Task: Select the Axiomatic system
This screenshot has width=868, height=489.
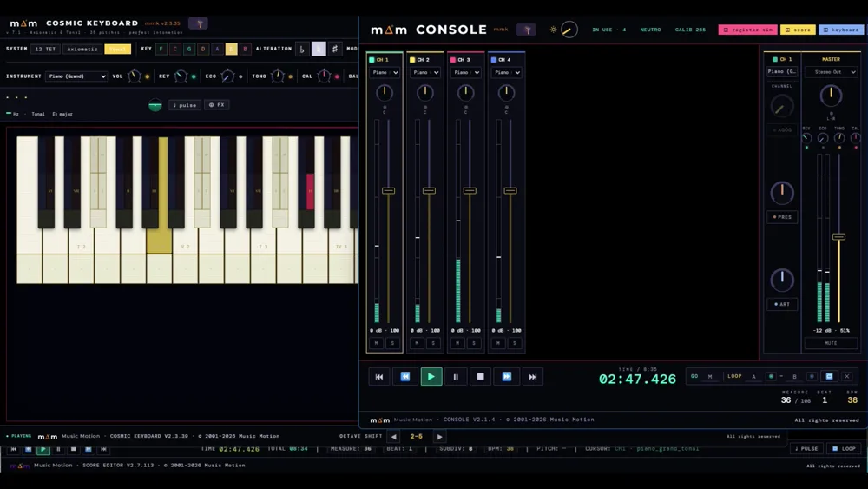Action: click(82, 49)
